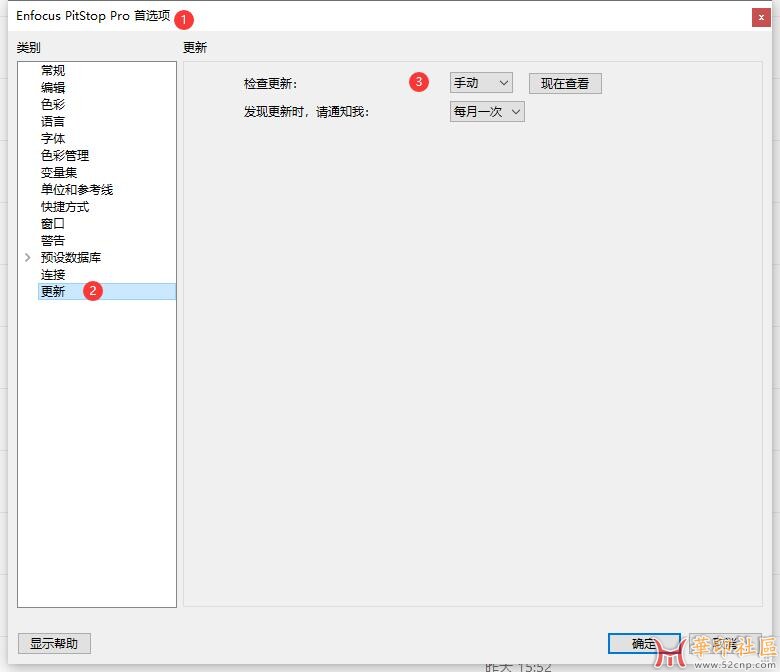Screen dimensions: 780x672
Task: Select 预设数据库 in the category list
Action: click(71, 258)
